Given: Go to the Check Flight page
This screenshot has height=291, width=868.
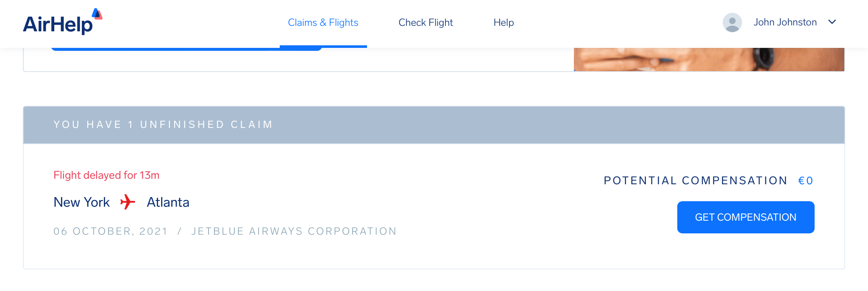Looking at the screenshot, I should click(x=426, y=22).
